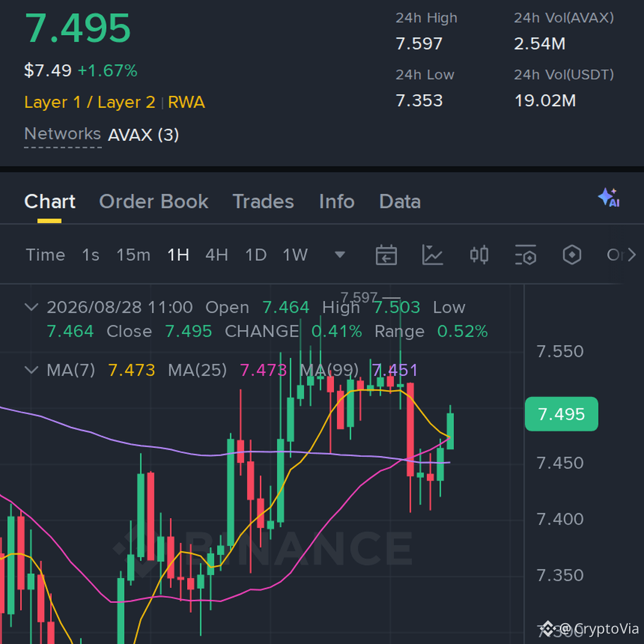
Task: Select the 1H interval
Action: point(178,255)
